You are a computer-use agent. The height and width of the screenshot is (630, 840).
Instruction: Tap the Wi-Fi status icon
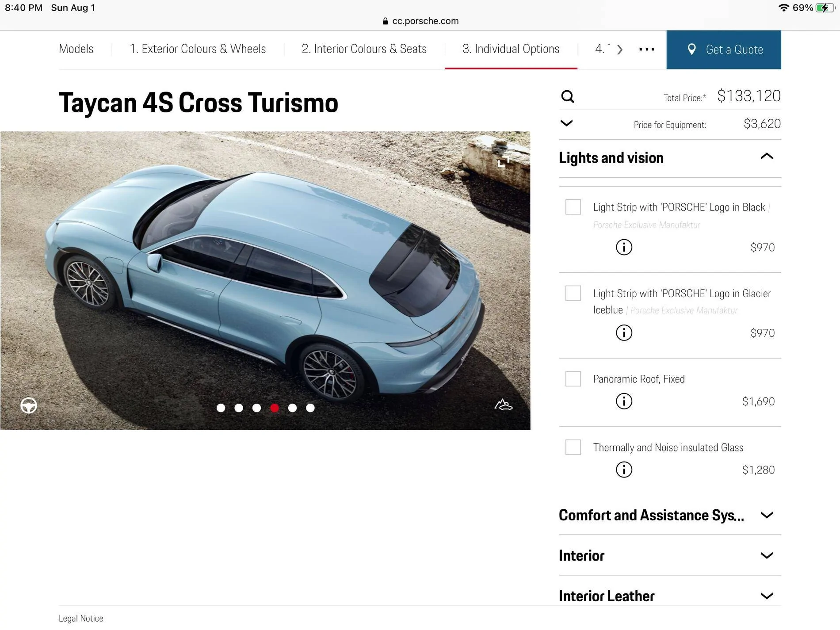[x=783, y=8]
